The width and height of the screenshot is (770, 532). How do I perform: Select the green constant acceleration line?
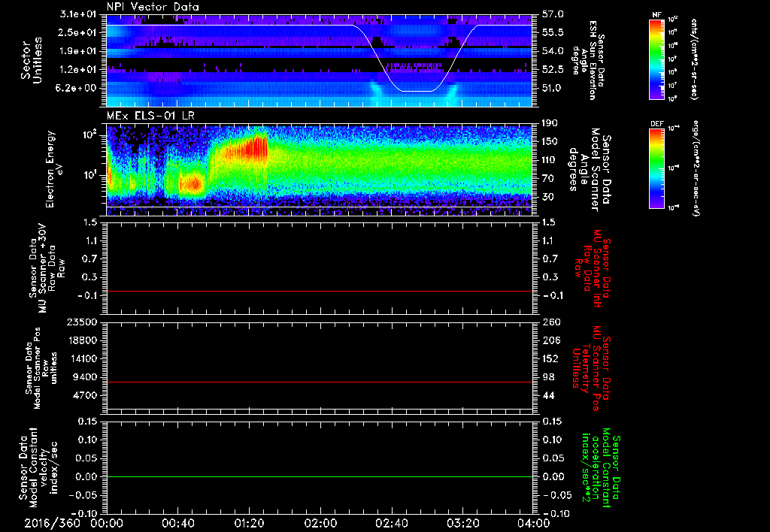[x=319, y=476]
